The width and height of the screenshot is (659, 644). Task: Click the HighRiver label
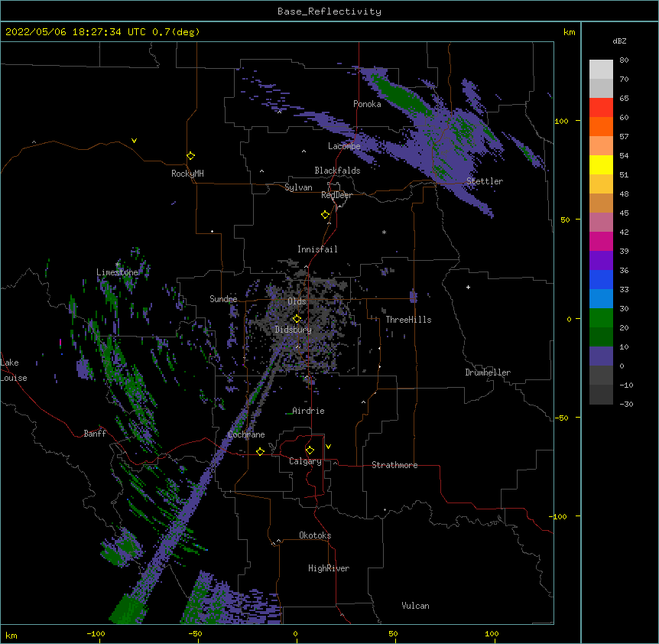pos(329,568)
